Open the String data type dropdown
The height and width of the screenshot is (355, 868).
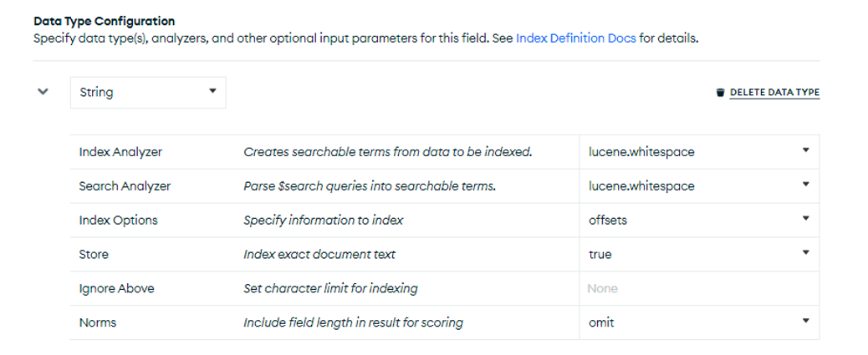point(148,93)
